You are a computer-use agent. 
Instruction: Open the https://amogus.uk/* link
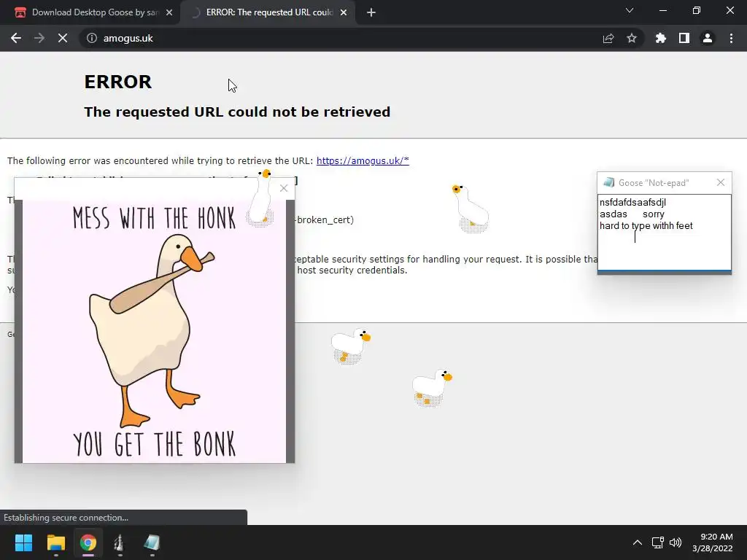363,160
